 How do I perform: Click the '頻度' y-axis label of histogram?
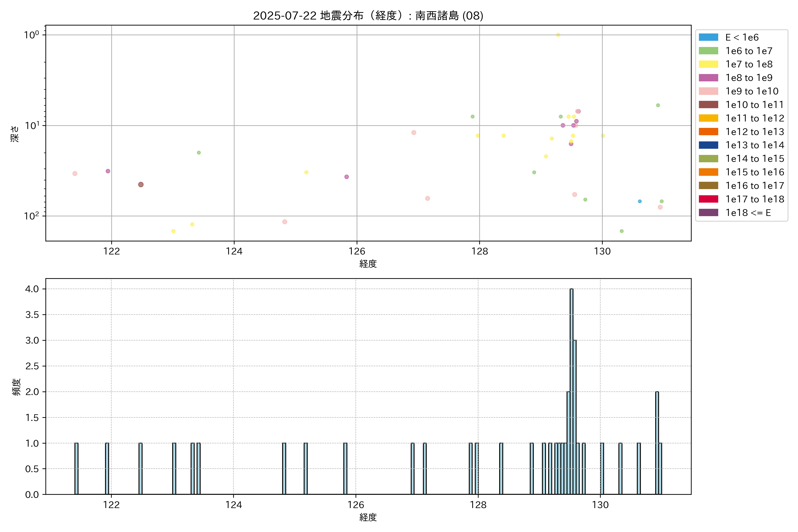click(16, 387)
